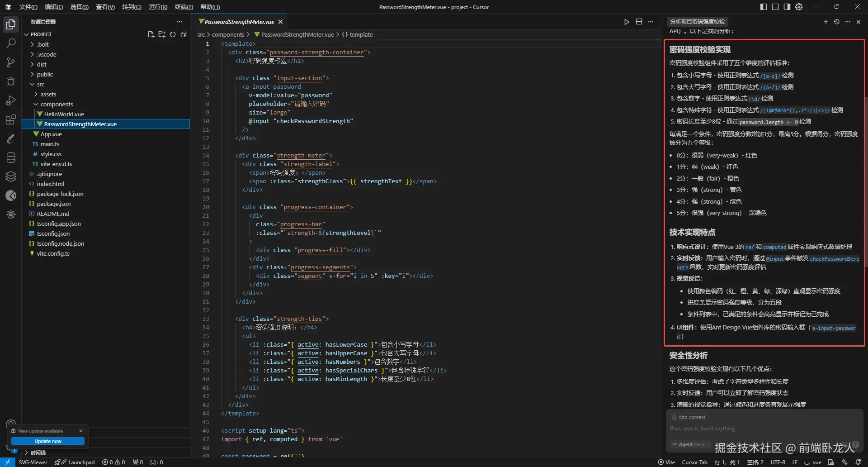This screenshot has width=868, height=467.
Task: Collapse the src folder
Action: coord(106,84)
